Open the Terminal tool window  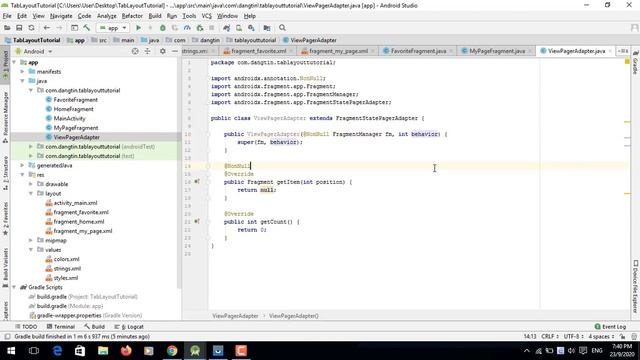pos(60,327)
